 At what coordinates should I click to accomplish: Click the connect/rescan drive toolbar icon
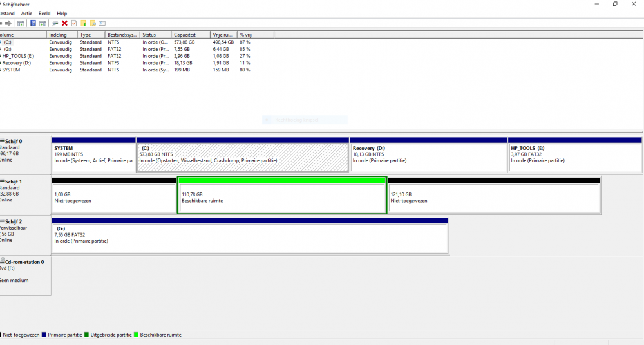55,23
